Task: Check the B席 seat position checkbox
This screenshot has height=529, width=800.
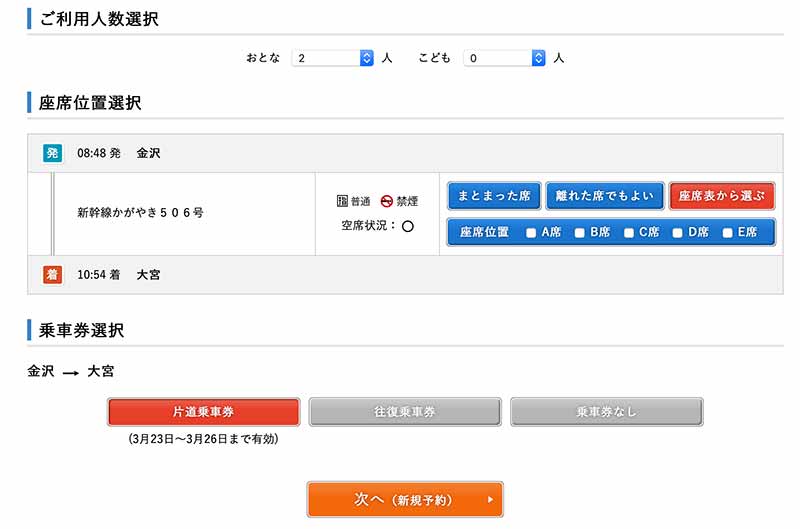Action: [x=580, y=233]
